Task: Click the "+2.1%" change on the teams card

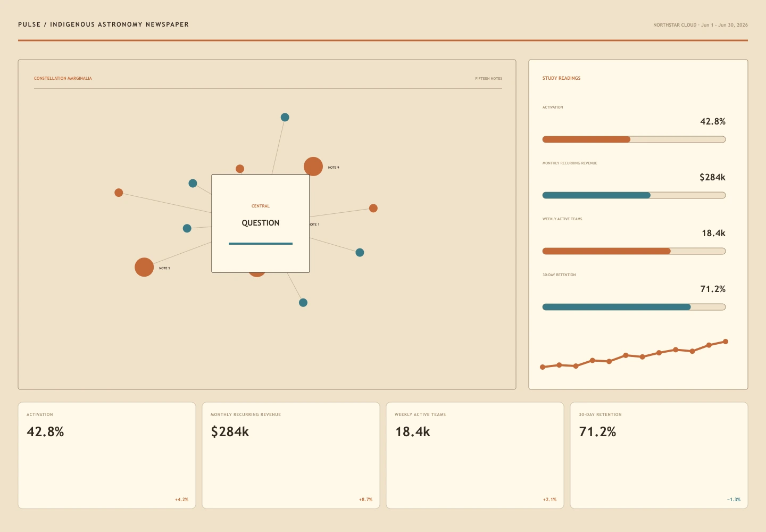Action: (549, 500)
